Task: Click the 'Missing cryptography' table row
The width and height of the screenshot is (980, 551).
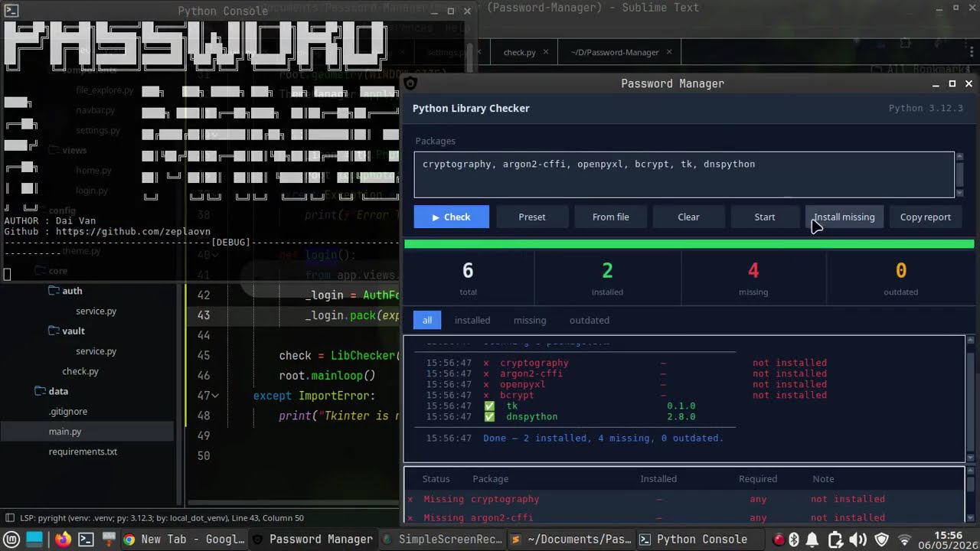Action: pyautogui.click(x=684, y=499)
